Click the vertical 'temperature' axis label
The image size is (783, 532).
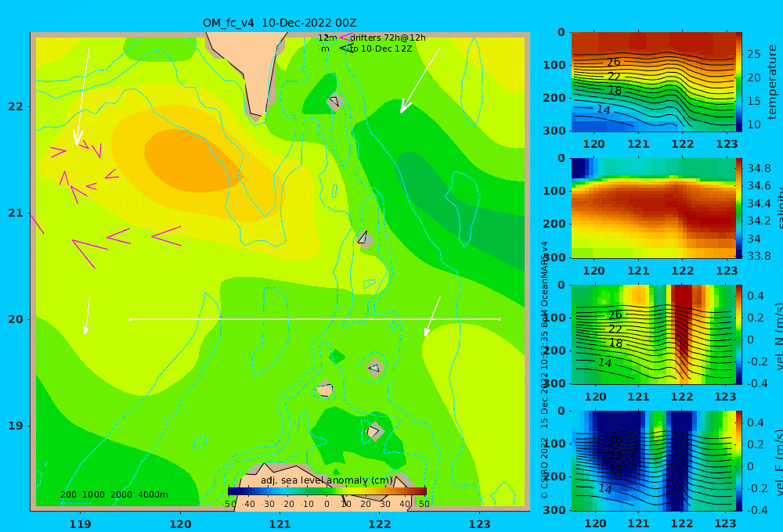click(772, 82)
